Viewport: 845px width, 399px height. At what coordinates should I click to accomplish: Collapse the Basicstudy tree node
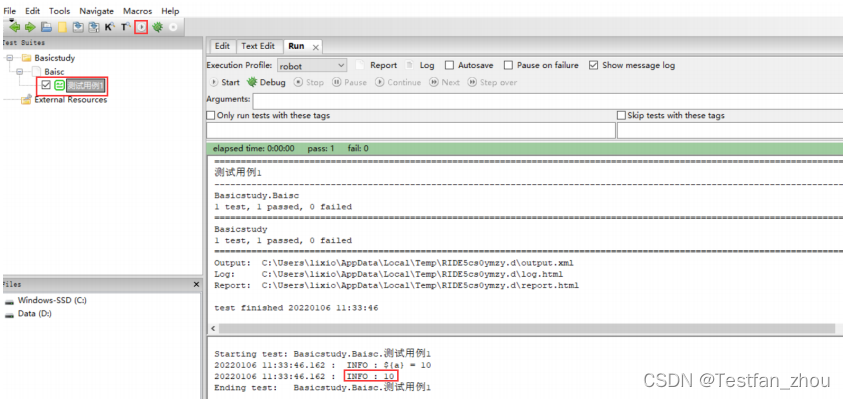(x=10, y=58)
